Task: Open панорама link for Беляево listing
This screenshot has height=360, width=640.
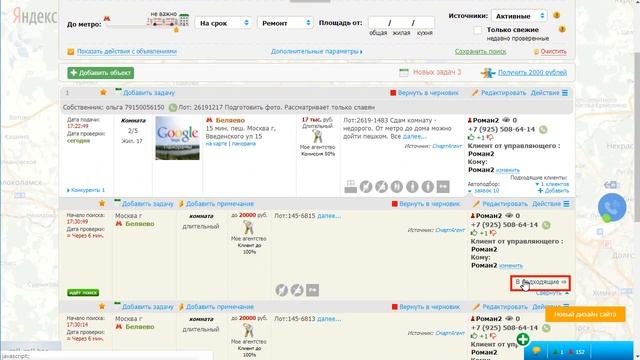Action: click(x=244, y=144)
